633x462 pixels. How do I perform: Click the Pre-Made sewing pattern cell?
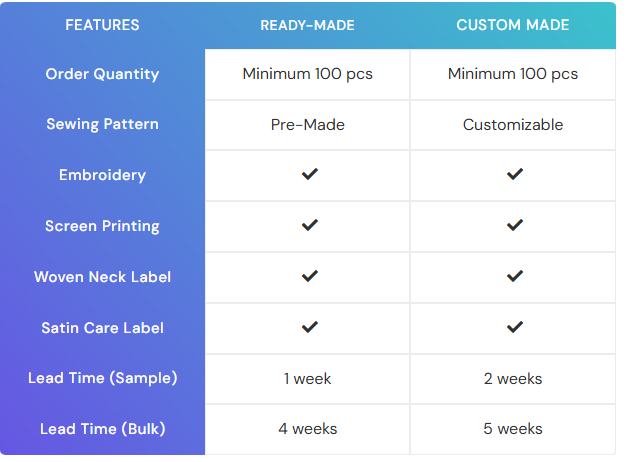point(308,125)
